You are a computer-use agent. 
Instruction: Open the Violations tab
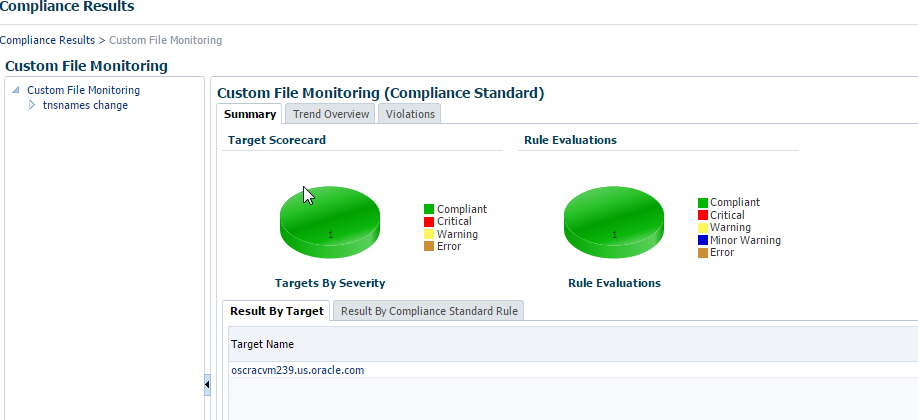(x=410, y=114)
